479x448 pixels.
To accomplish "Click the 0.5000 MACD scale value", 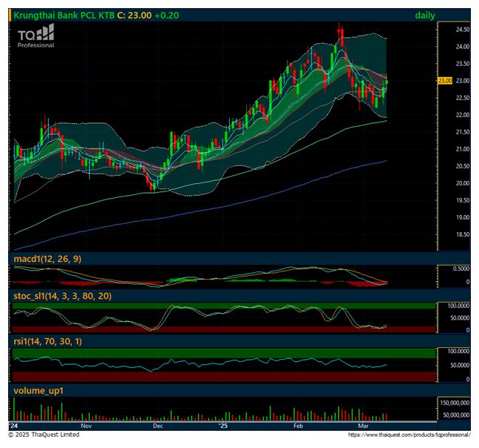I will pyautogui.click(x=461, y=269).
